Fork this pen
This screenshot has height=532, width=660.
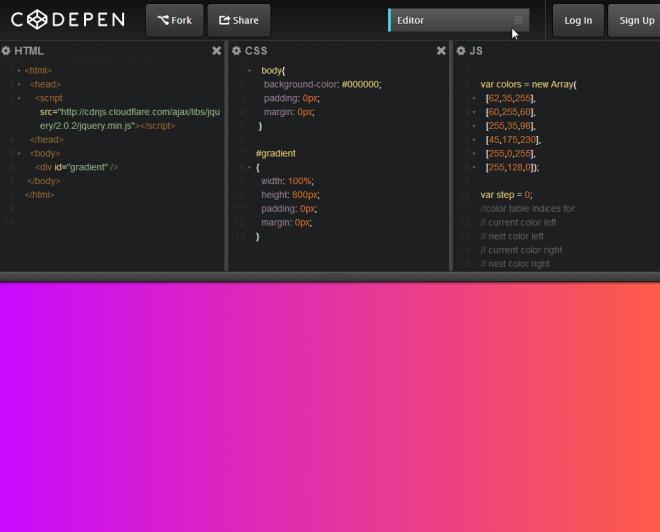174,20
